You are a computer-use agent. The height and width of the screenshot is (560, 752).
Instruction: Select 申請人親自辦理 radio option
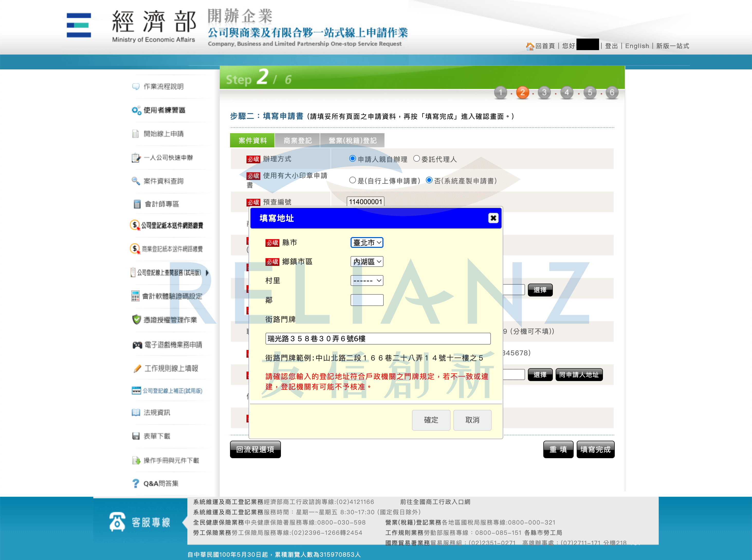tap(352, 159)
